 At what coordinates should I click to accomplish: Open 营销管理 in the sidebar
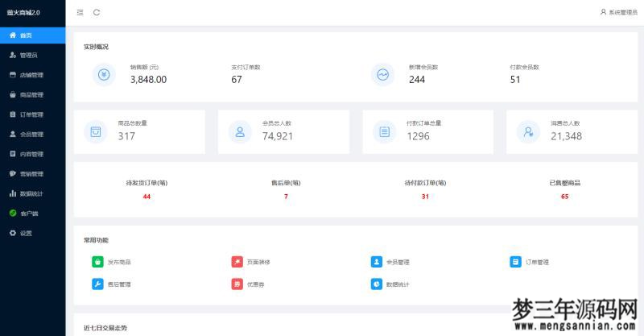pos(32,173)
